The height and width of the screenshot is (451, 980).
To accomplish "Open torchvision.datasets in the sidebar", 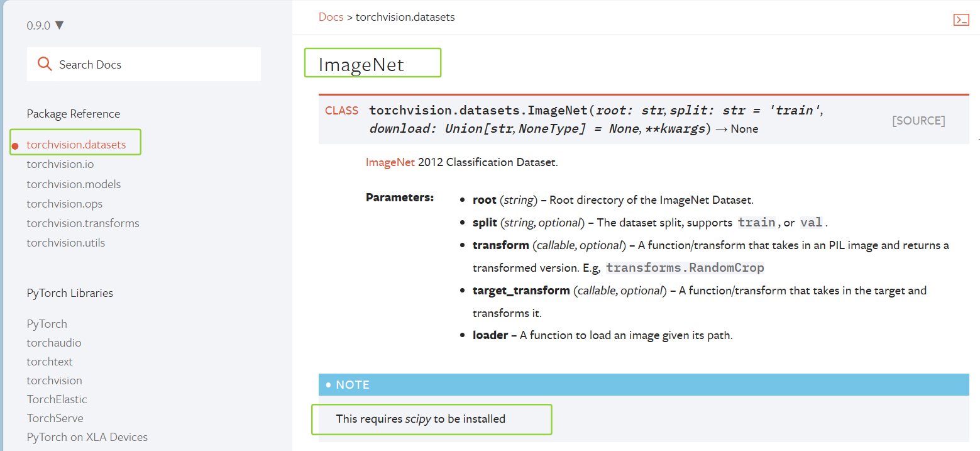I will [76, 145].
